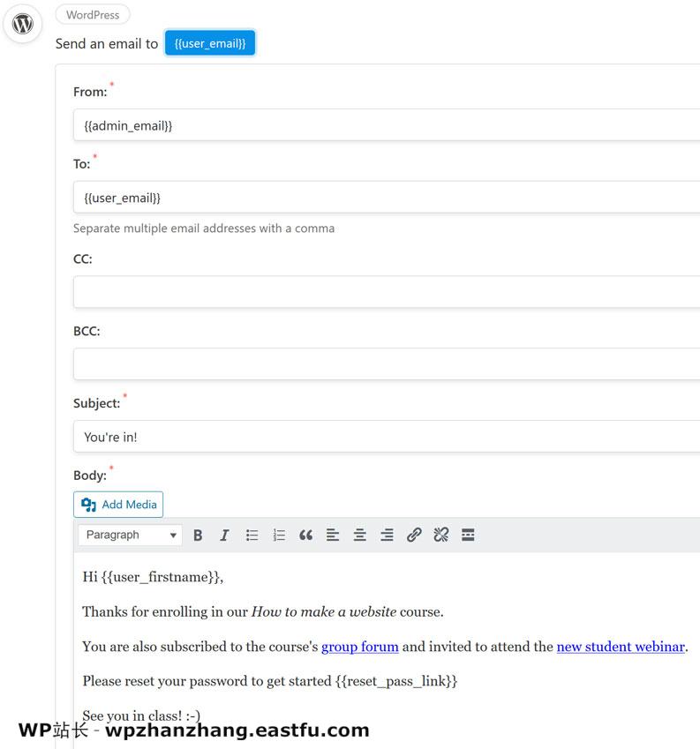Insert a Read More tag

point(468,535)
